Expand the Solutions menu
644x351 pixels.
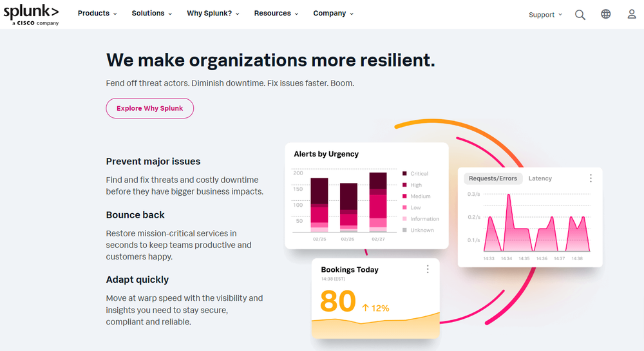[151, 14]
